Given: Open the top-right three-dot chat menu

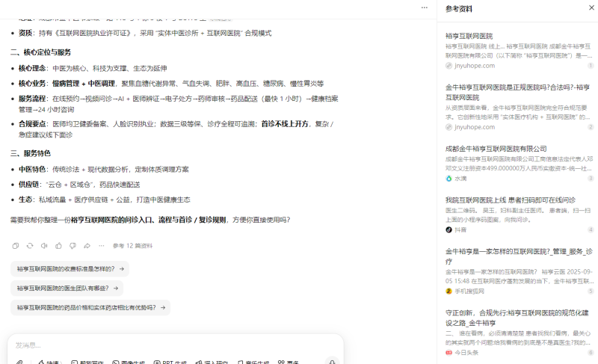Looking at the screenshot, I should [425, 7].
